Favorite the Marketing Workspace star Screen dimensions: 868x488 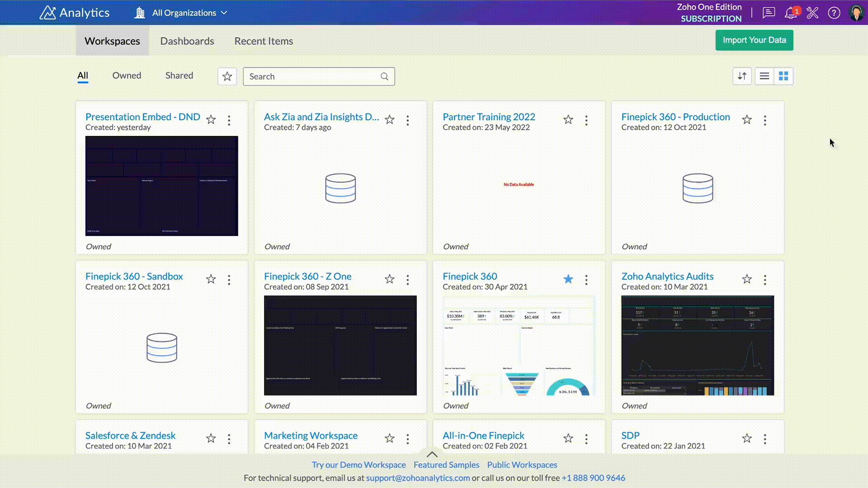(389, 438)
